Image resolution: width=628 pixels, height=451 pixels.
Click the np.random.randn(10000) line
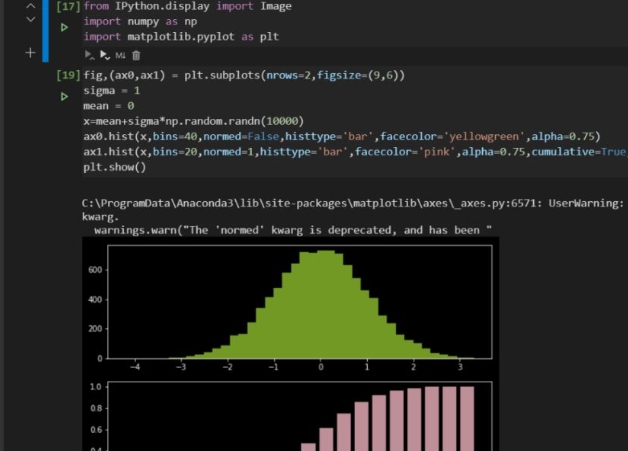[193, 121]
